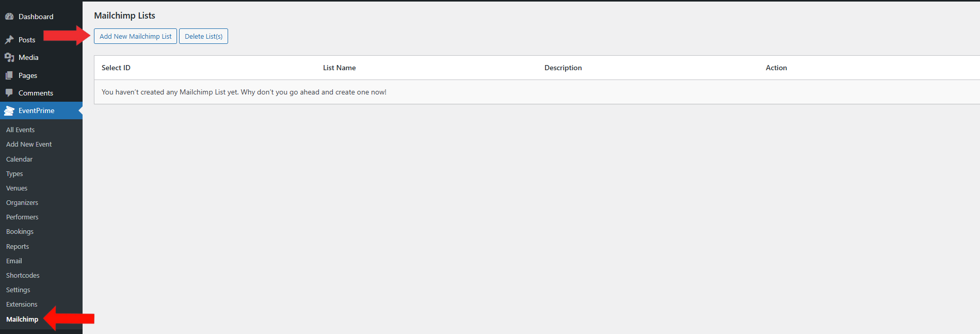Open the Email submenu

pyautogui.click(x=14, y=261)
